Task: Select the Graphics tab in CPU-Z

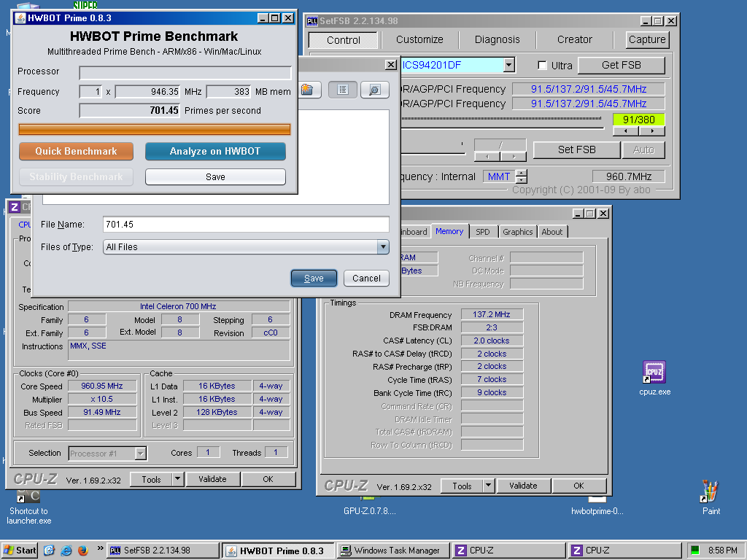Action: tap(517, 232)
